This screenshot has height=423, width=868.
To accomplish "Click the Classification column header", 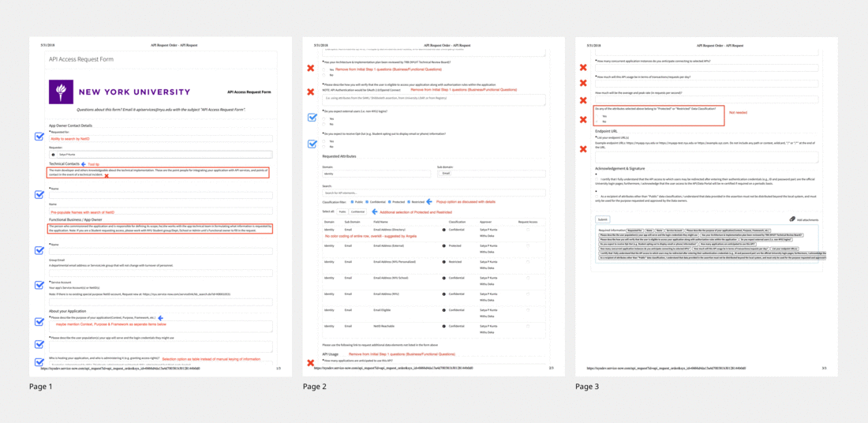I will pos(457,221).
